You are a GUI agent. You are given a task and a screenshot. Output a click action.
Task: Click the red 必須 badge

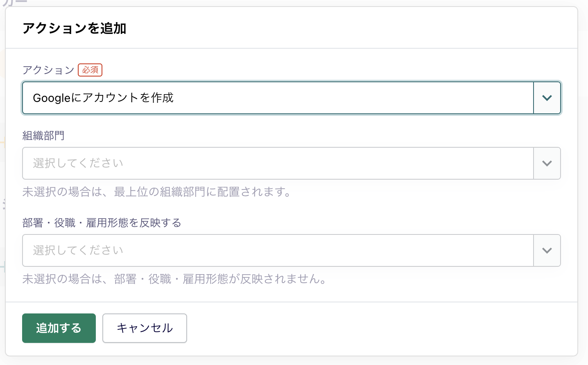(90, 70)
